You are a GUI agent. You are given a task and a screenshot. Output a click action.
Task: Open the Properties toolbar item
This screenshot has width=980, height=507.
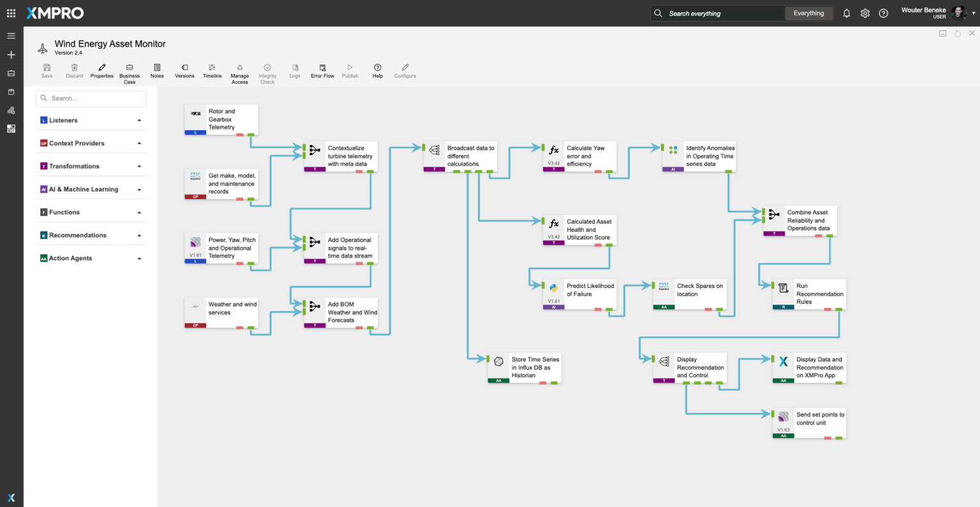pos(101,70)
